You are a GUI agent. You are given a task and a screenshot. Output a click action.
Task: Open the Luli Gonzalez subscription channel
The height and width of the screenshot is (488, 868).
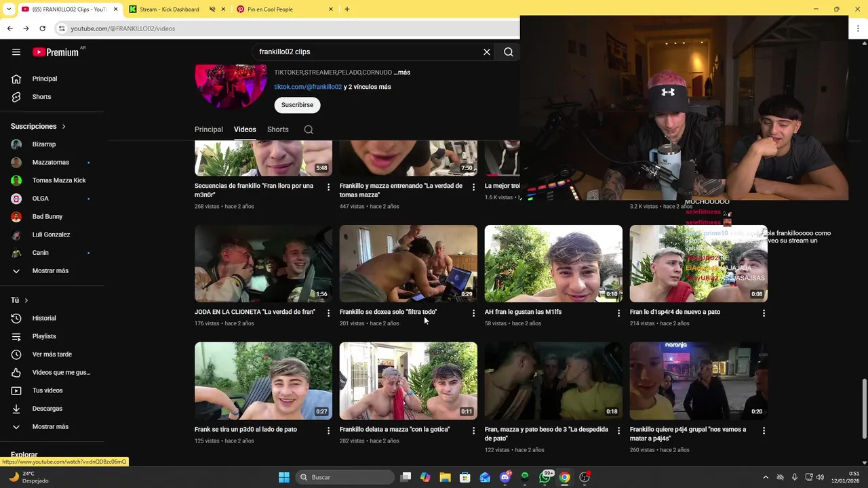[52, 235]
